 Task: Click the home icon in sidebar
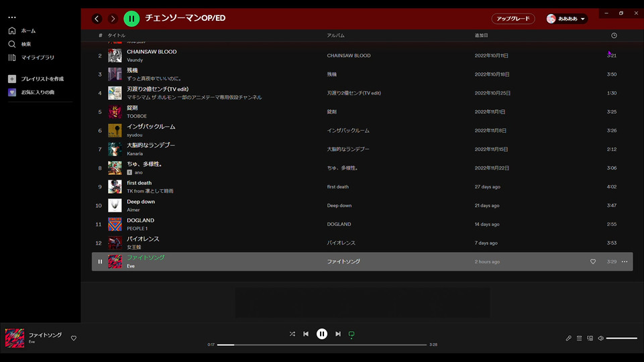pos(12,31)
